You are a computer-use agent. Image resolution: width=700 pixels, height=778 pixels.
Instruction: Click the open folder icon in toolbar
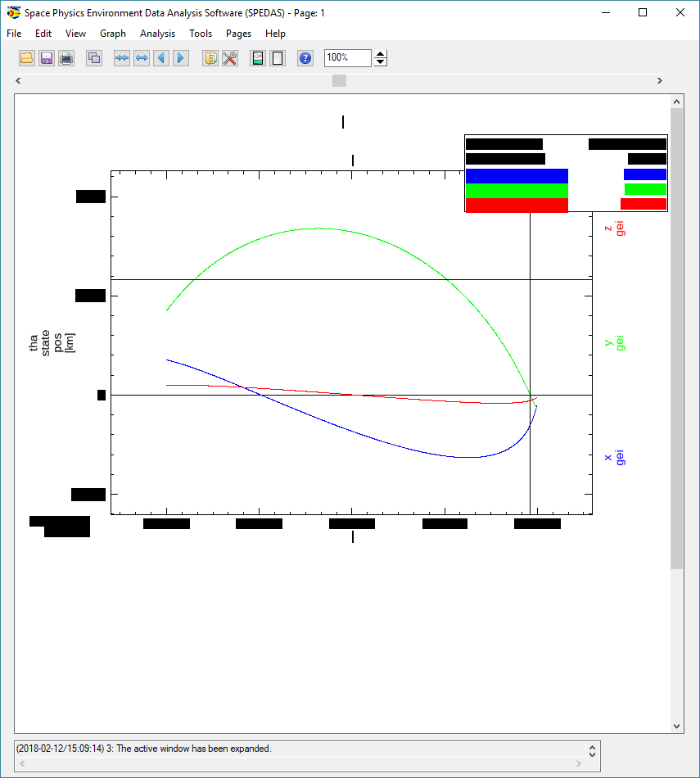(x=27, y=58)
